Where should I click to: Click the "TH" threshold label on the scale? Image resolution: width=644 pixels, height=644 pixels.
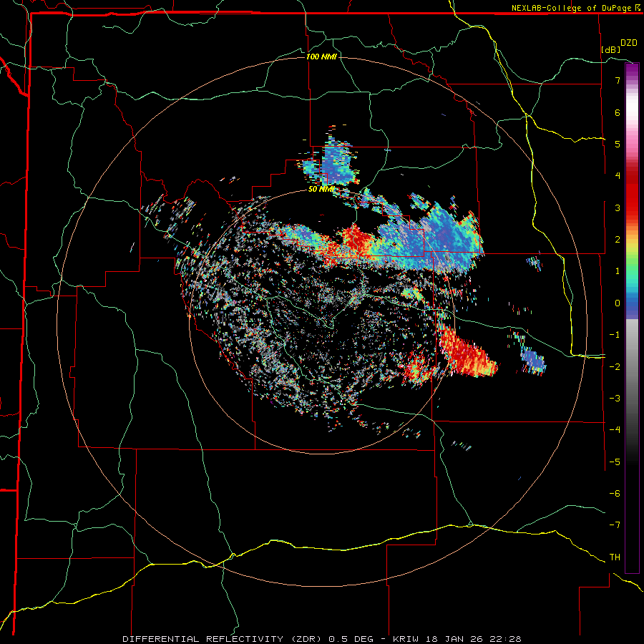[615, 557]
